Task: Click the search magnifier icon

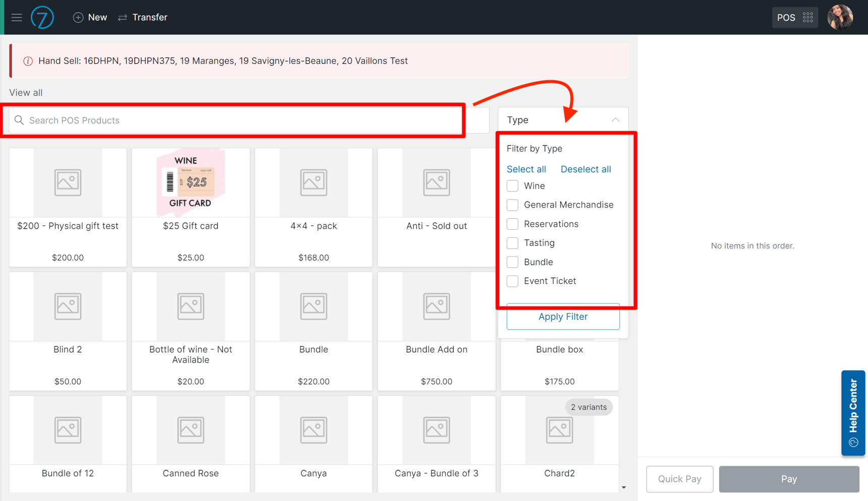Action: click(x=19, y=120)
